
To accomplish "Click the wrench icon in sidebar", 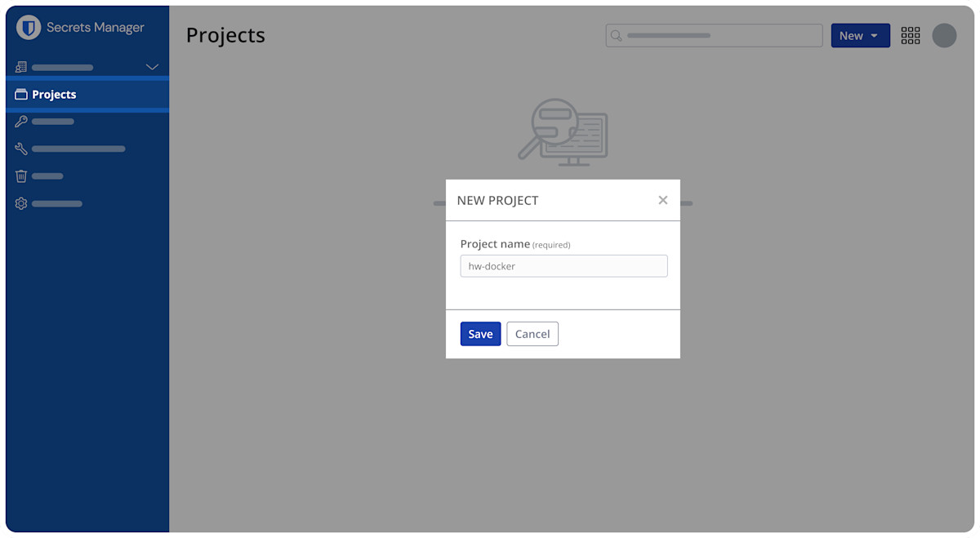I will point(21,149).
